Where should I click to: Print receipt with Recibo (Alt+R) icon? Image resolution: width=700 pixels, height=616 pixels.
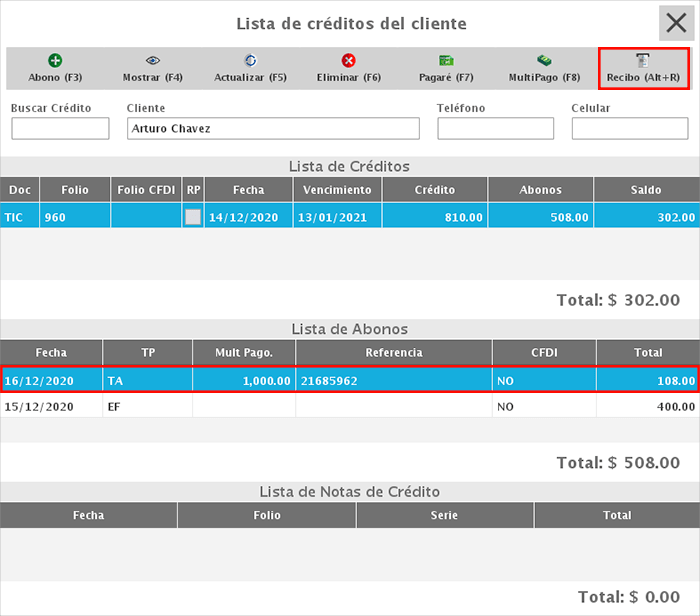point(643,62)
